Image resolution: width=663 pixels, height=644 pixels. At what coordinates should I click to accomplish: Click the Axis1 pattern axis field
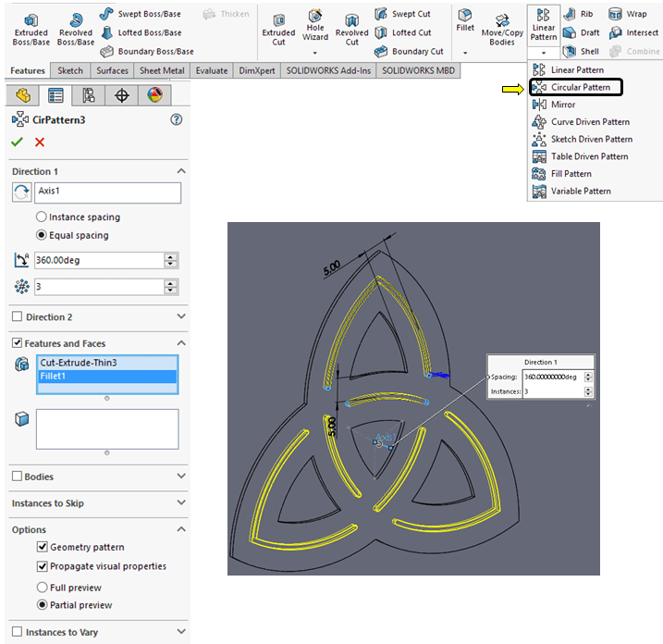[106, 192]
